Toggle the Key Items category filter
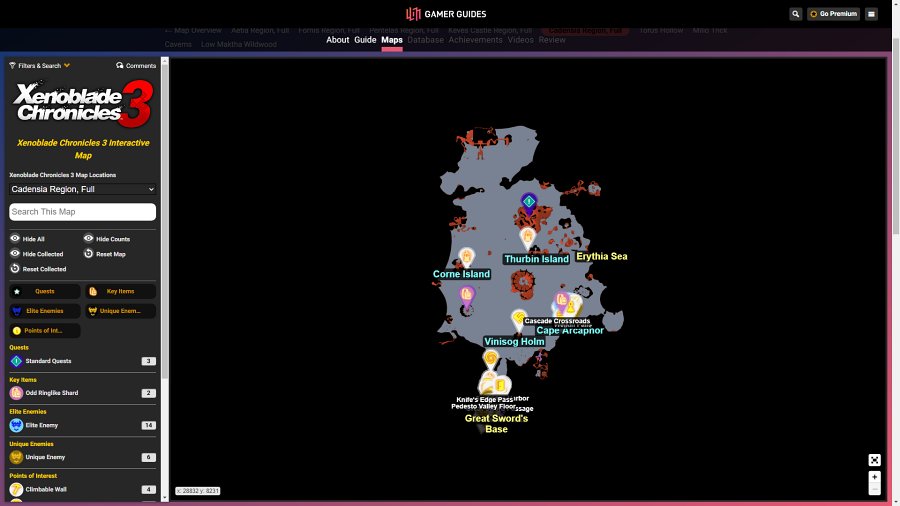The image size is (900, 506). click(121, 291)
